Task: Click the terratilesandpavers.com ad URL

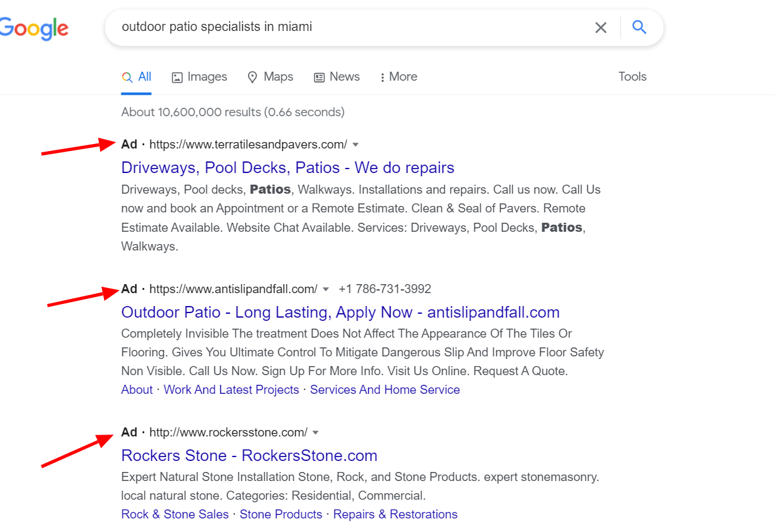Action: [x=248, y=145]
